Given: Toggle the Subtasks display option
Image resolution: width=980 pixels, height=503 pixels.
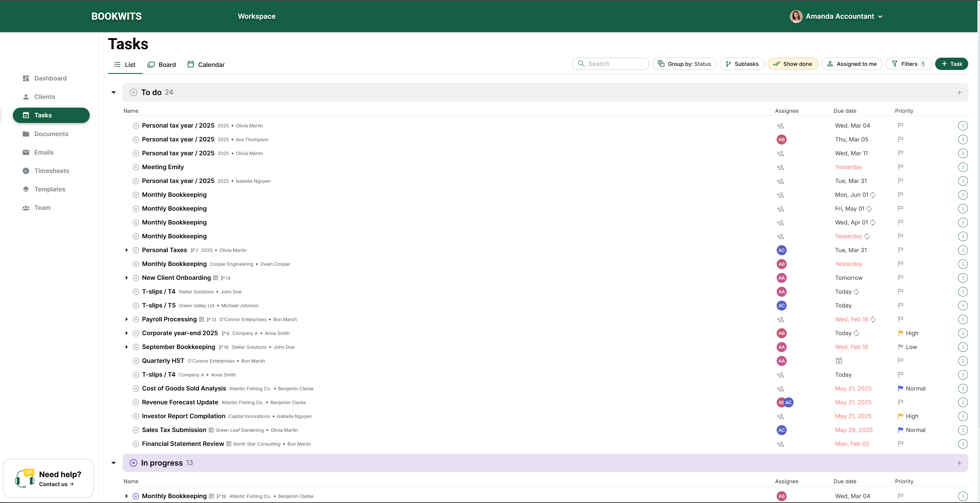Looking at the screenshot, I should tap(742, 64).
